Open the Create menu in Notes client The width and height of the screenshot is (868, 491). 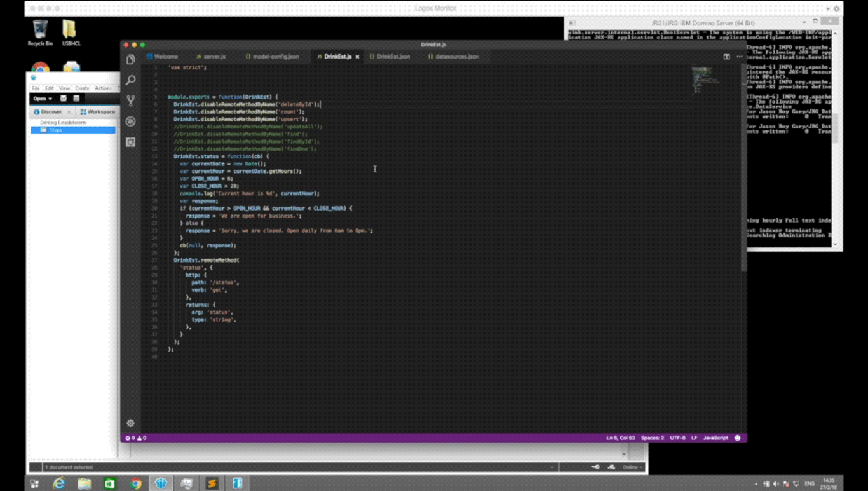[83, 88]
